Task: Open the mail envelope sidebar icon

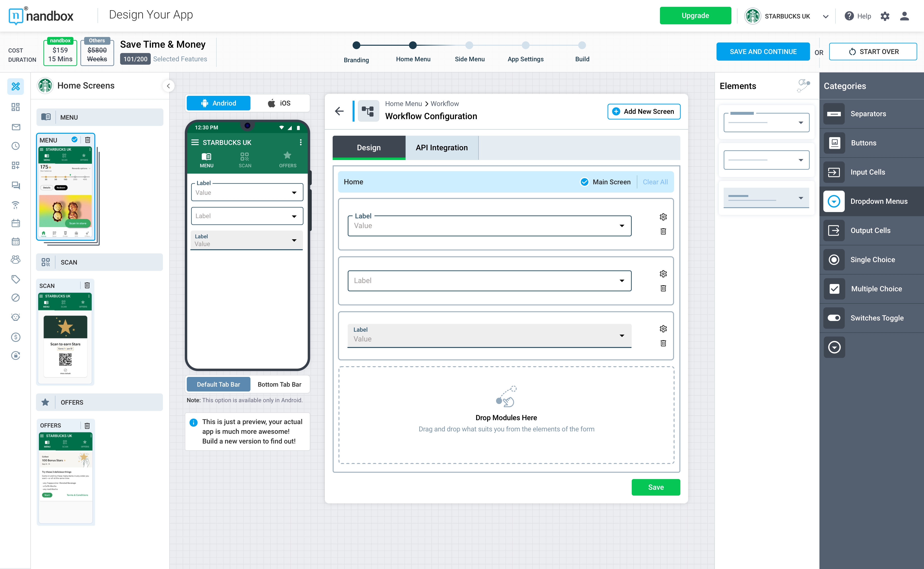Action: (15, 127)
